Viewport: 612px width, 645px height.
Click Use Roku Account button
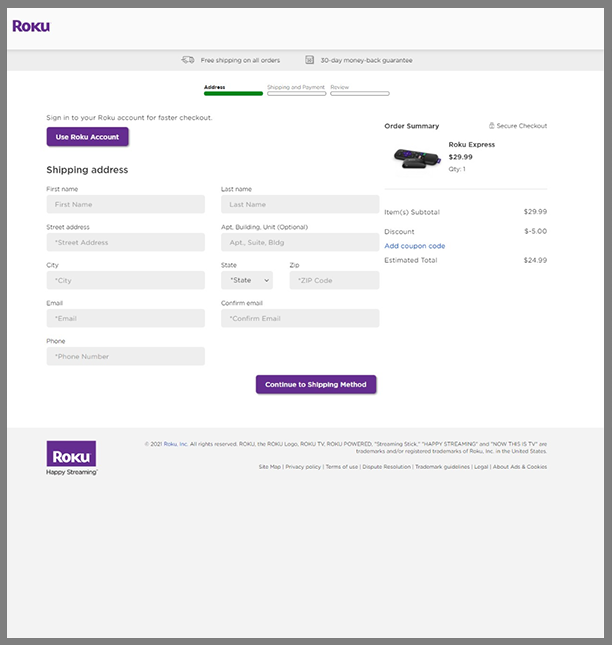point(87,137)
